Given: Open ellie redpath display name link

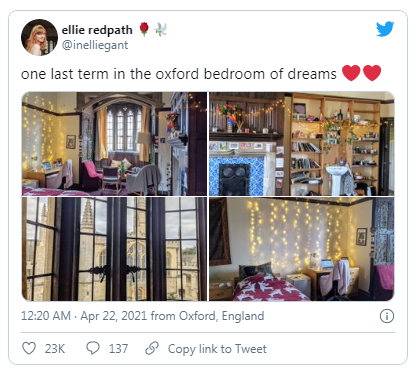Looking at the screenshot, I should (x=97, y=30).
